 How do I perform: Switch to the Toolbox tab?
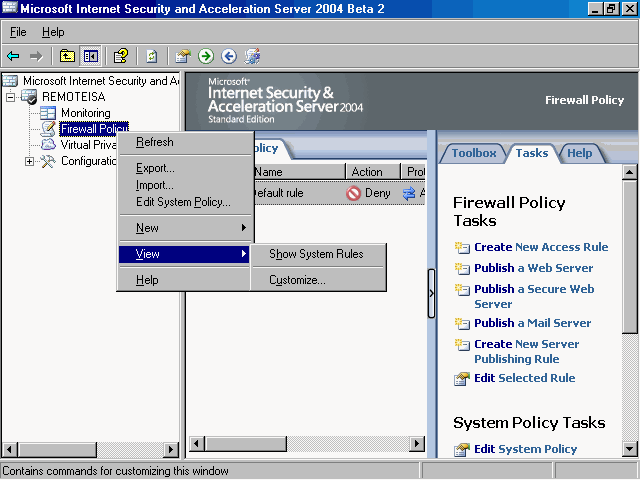point(473,153)
